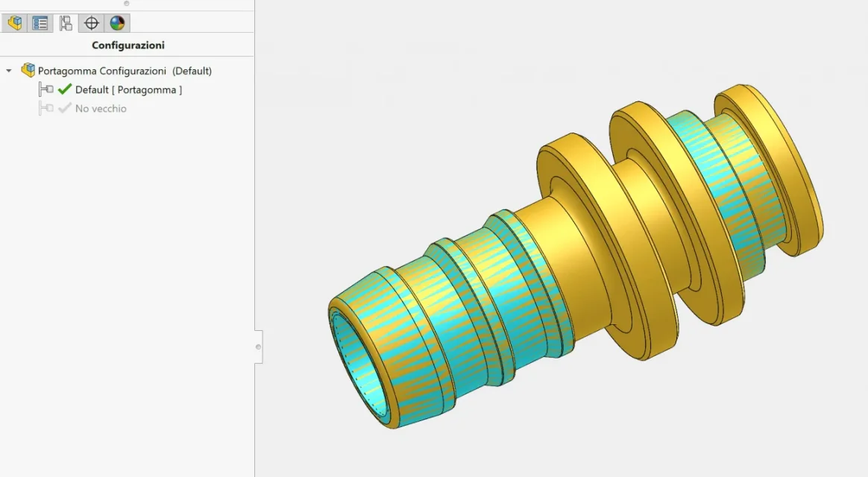Screen dimensions: 868x477
Task: Open the FeatureManager design tree tab
Action: 15,23
